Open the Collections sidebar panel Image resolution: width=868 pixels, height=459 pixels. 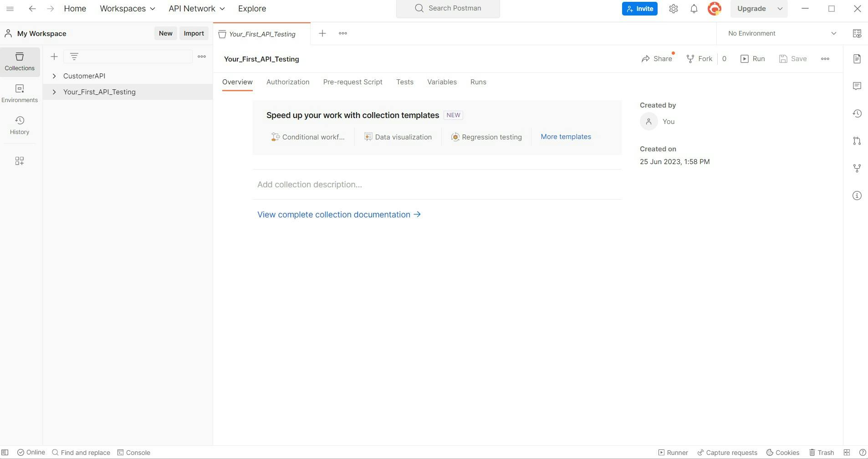point(20,62)
